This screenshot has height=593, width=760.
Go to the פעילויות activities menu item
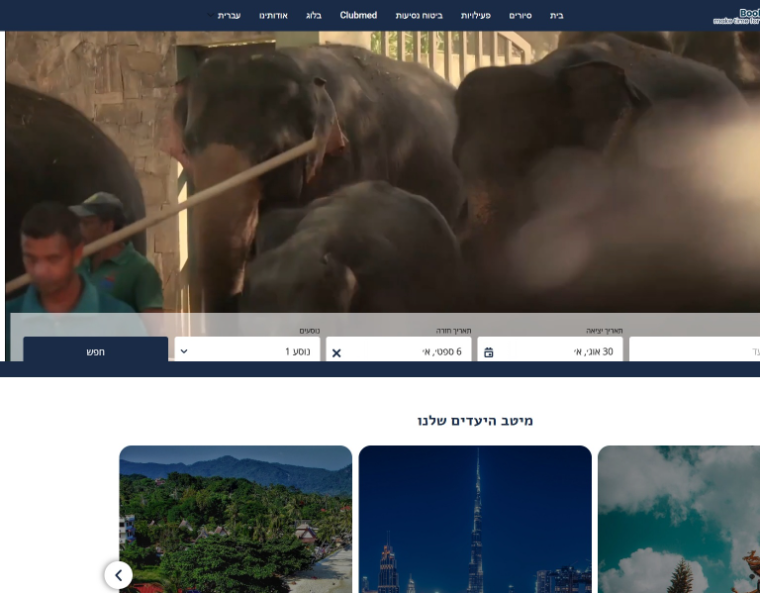(475, 16)
